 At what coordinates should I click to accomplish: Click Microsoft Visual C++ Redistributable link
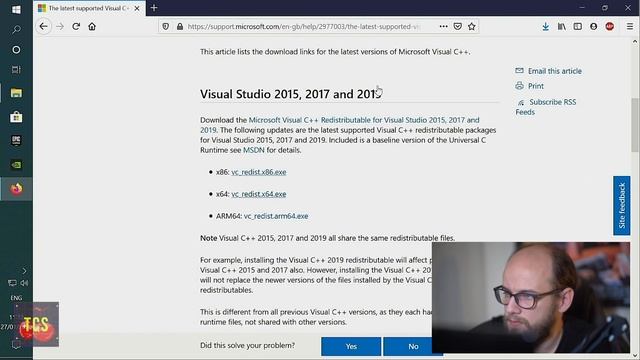[x=339, y=125]
